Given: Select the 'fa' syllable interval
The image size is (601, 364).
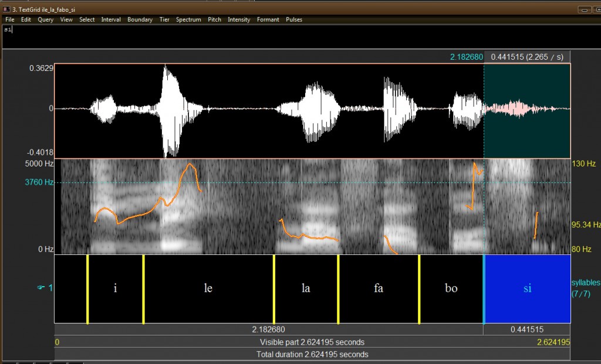Looking at the screenshot, I should pyautogui.click(x=379, y=288).
